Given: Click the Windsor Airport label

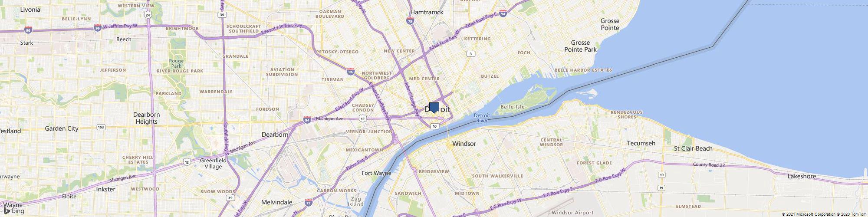Looking at the screenshot, I should (572, 213).
